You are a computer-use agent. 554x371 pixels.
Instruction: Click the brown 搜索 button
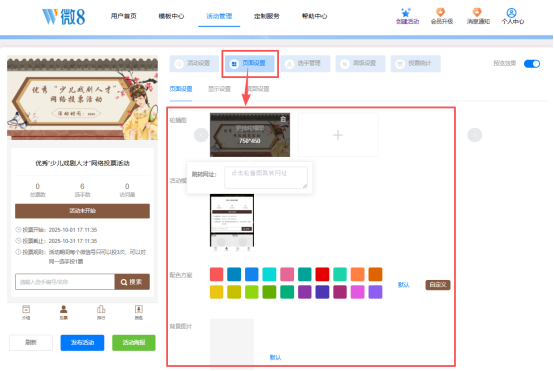[x=132, y=282]
